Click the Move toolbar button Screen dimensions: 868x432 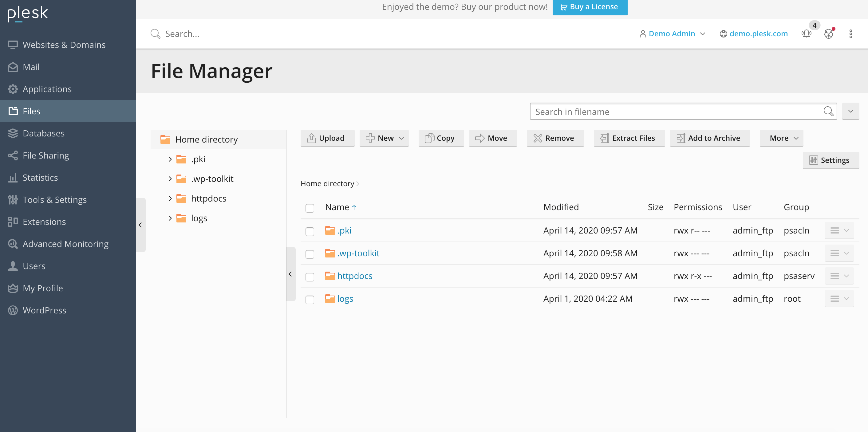click(493, 138)
